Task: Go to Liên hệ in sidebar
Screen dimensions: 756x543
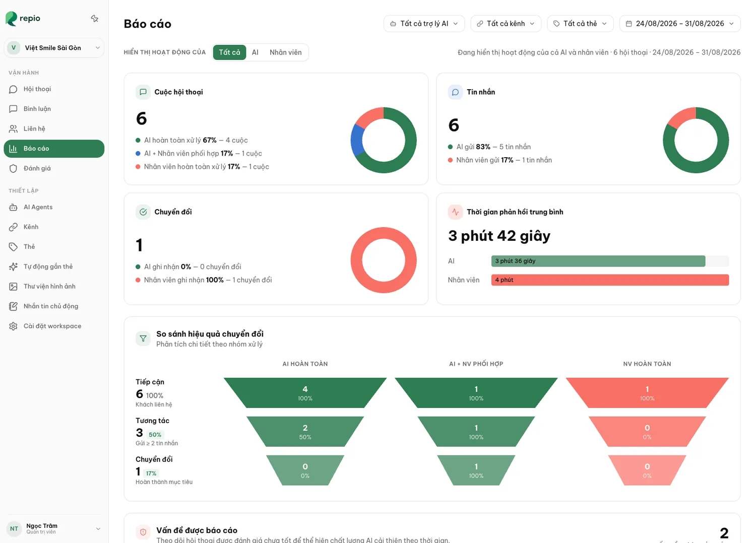Action: click(x=54, y=129)
